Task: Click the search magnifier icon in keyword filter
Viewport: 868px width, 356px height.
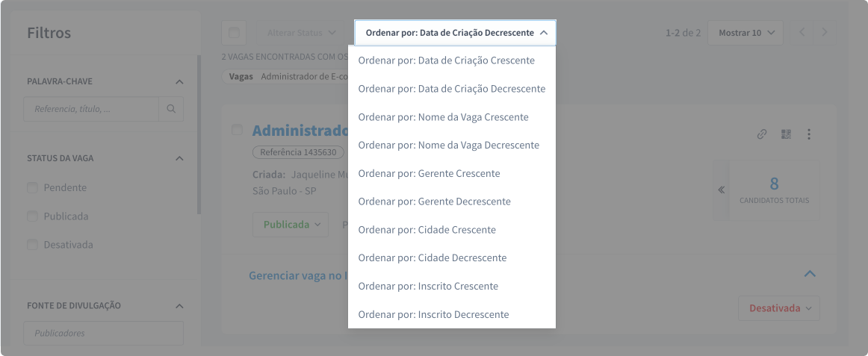Action: (x=171, y=109)
